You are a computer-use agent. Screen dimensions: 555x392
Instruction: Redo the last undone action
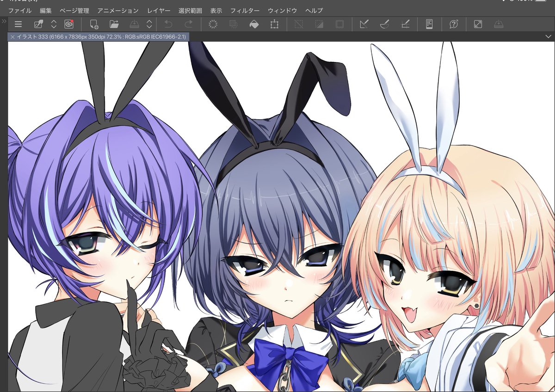188,24
